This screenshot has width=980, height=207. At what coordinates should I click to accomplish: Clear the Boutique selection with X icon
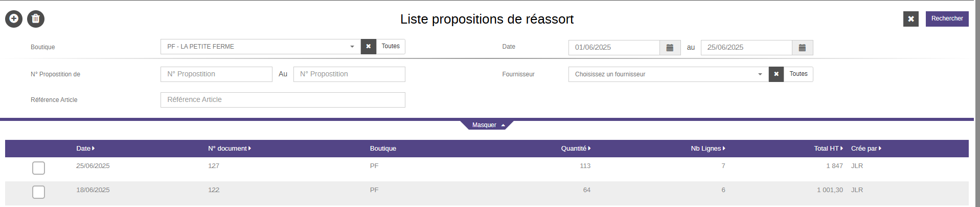click(368, 47)
